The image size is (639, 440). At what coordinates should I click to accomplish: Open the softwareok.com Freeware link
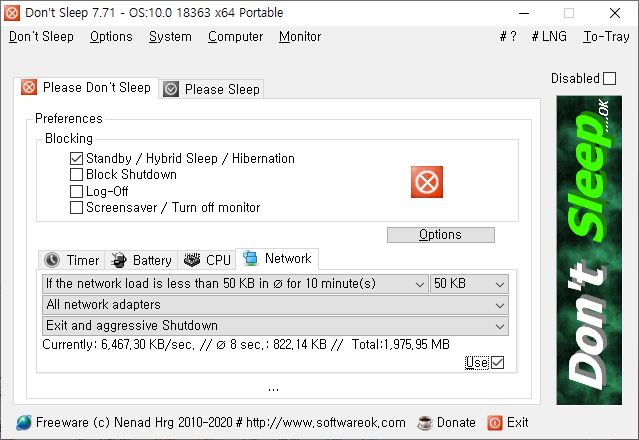221,422
